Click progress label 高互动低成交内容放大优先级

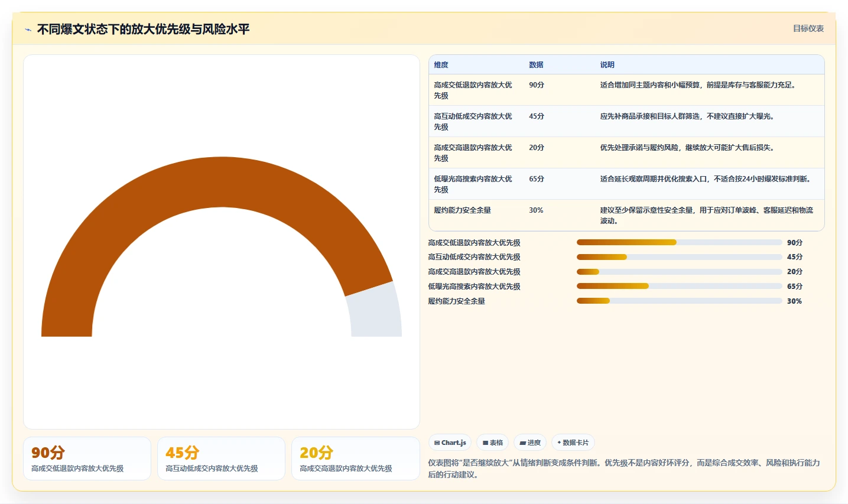(474, 257)
